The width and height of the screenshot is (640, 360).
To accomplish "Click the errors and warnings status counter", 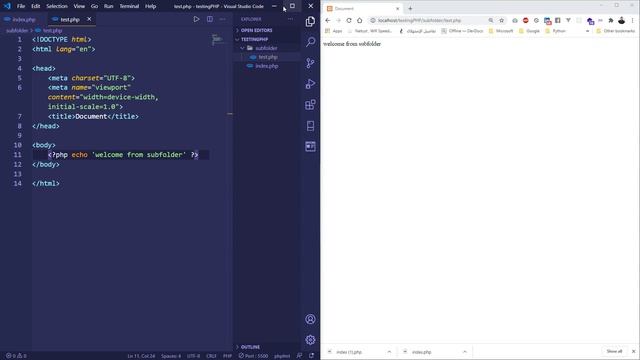I will pos(16,356).
